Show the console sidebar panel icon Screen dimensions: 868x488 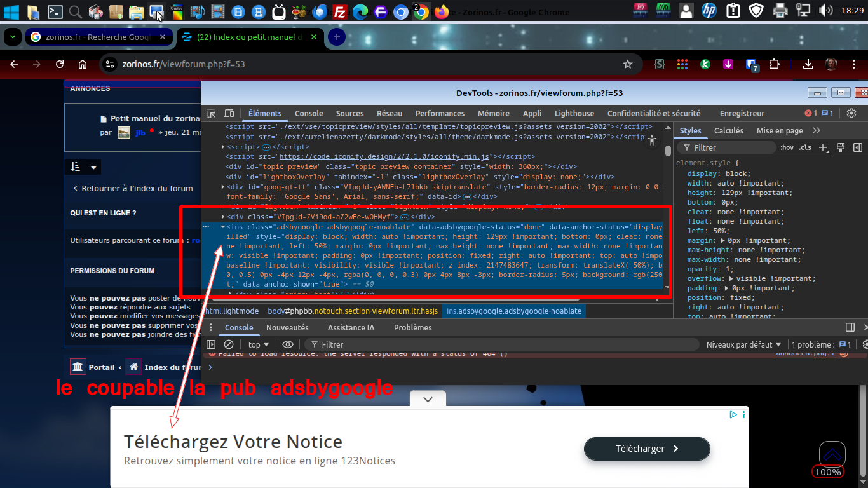pyautogui.click(x=211, y=344)
